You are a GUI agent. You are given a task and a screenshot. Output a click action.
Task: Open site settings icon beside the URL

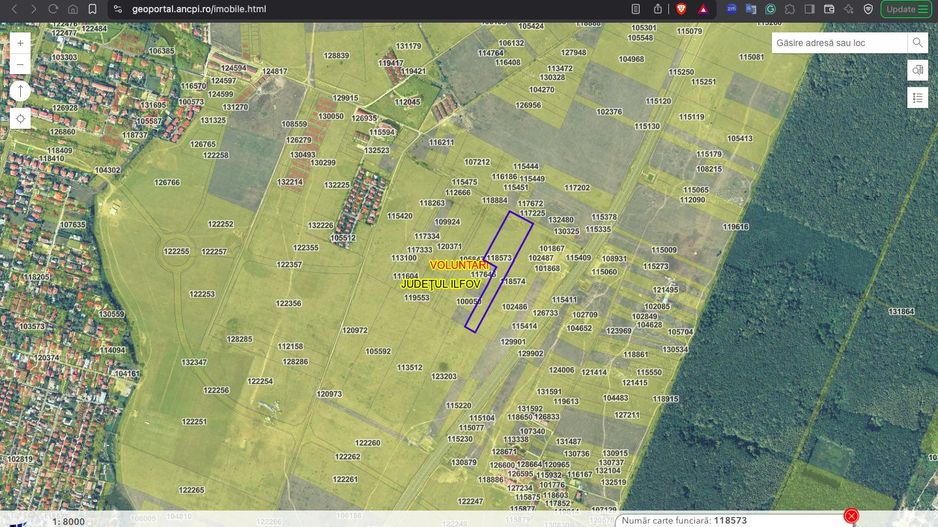pos(118,9)
